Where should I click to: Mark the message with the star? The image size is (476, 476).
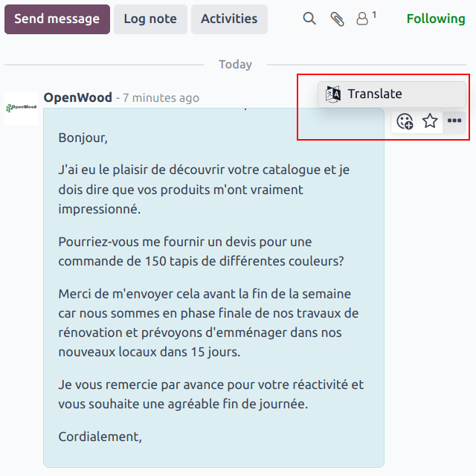tap(430, 121)
